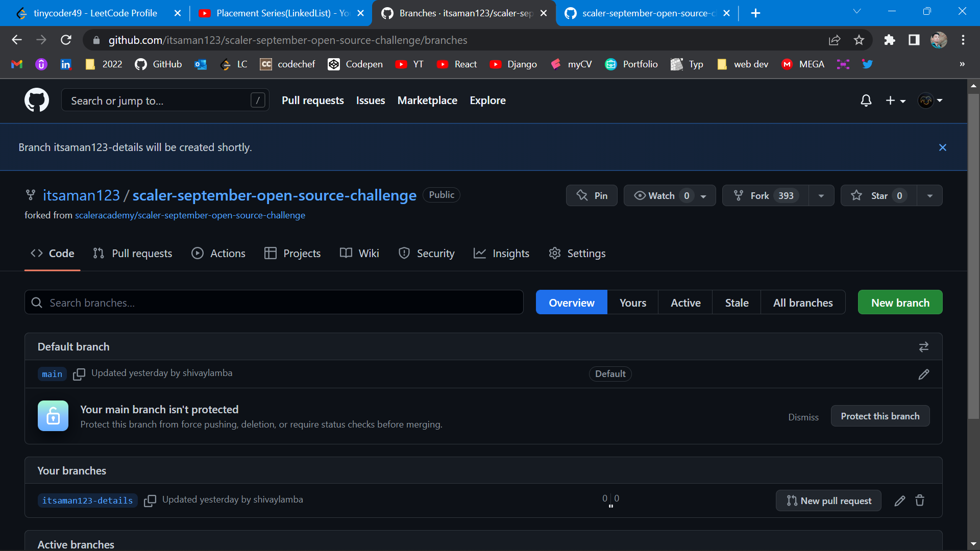Rename the default branch with the pencil icon
The width and height of the screenshot is (980, 551).
924,374
